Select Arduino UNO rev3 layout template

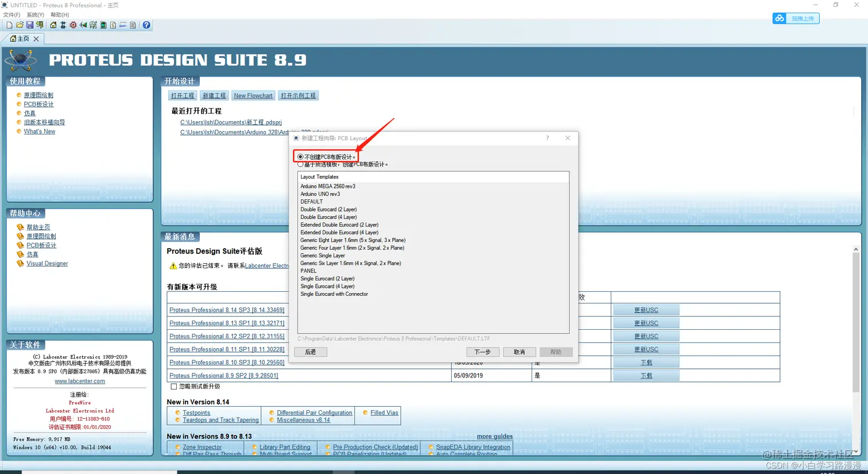(x=320, y=194)
